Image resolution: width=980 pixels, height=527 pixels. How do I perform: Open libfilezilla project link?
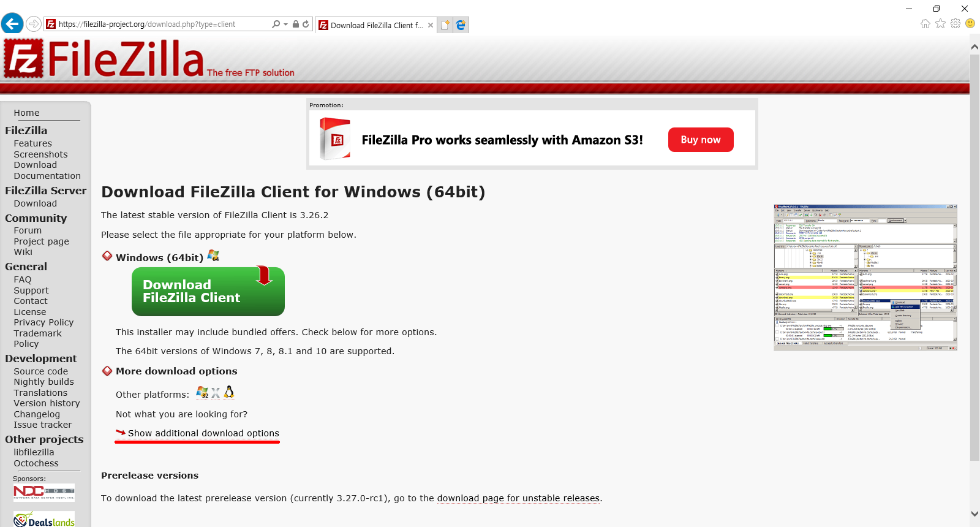tap(34, 452)
